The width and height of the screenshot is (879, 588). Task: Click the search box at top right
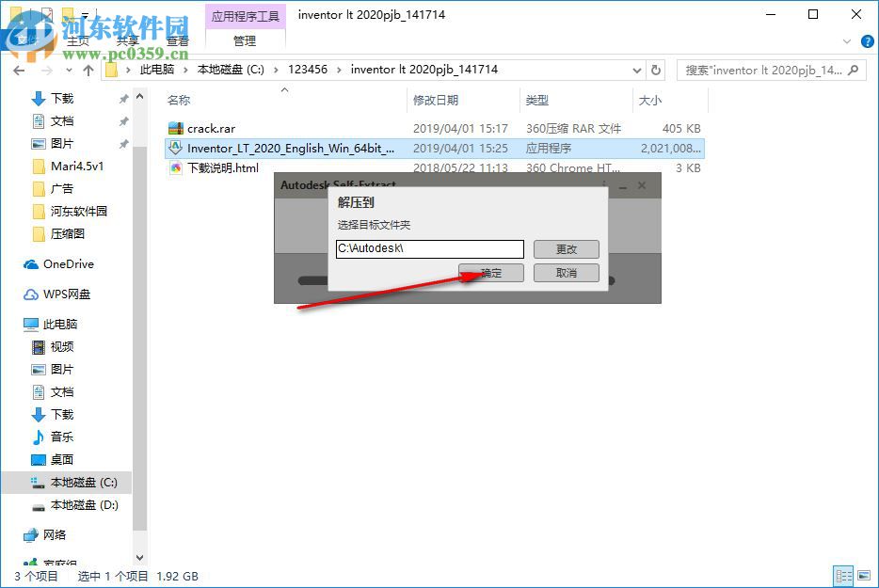772,70
